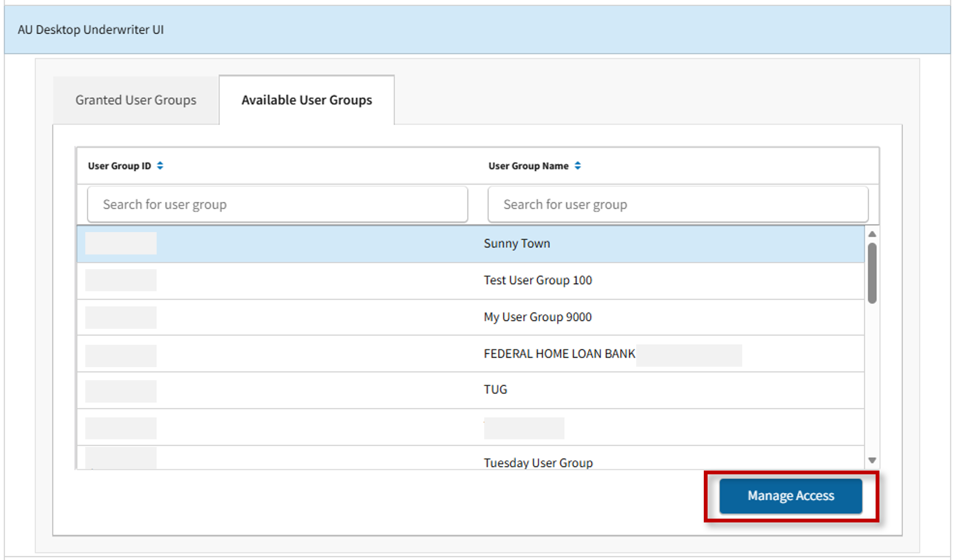Click the User Group ID column header
Viewport: 955px width, 560px height.
point(119,166)
